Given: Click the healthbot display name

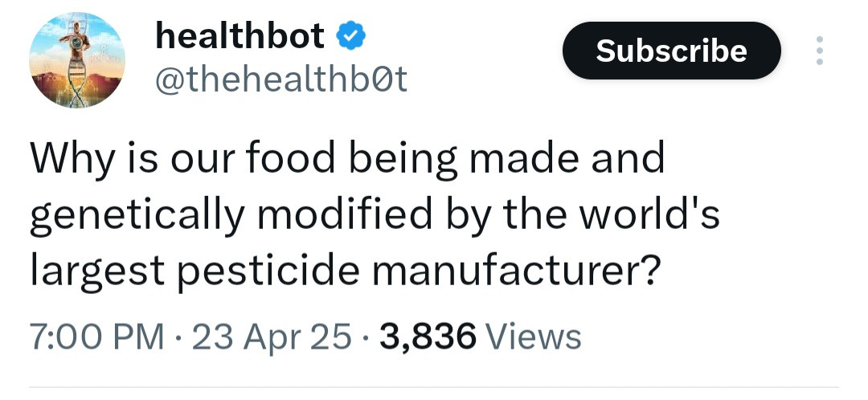Looking at the screenshot, I should click(239, 35).
